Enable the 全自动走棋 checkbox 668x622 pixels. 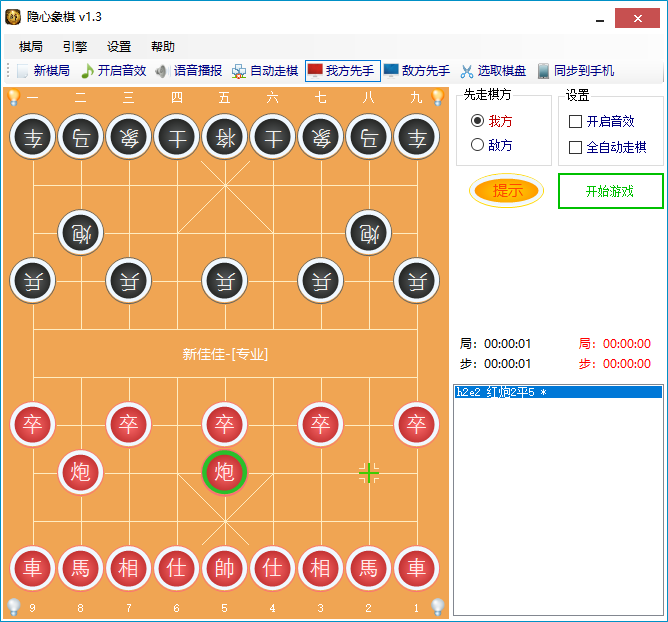point(576,147)
